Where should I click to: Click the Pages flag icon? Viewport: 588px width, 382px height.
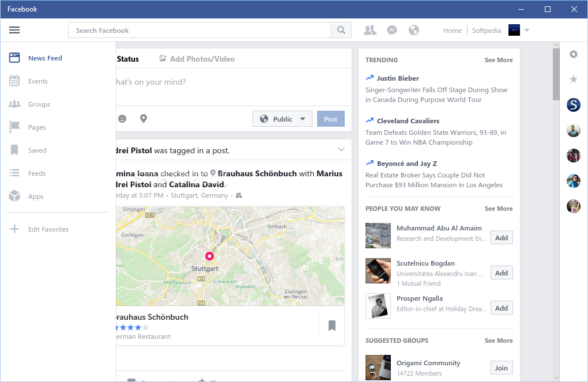click(14, 127)
